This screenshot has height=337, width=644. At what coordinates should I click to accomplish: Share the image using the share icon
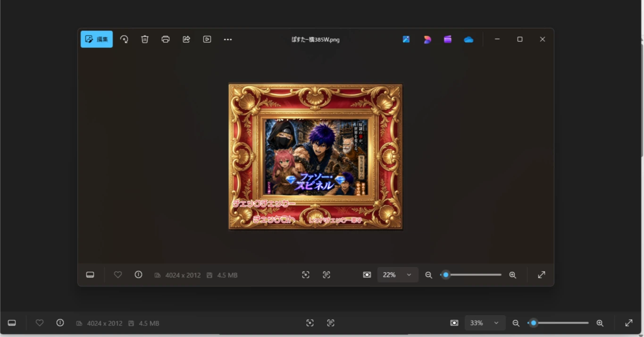click(x=186, y=39)
